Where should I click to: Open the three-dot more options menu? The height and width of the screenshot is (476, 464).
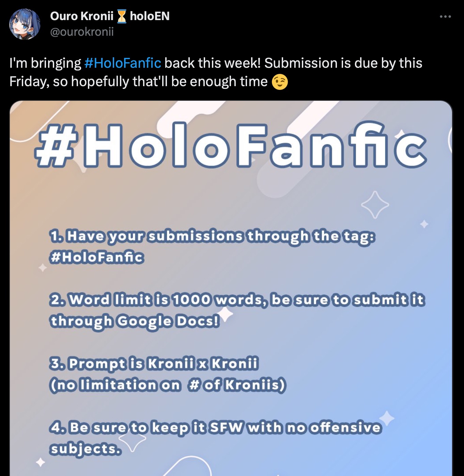[445, 16]
